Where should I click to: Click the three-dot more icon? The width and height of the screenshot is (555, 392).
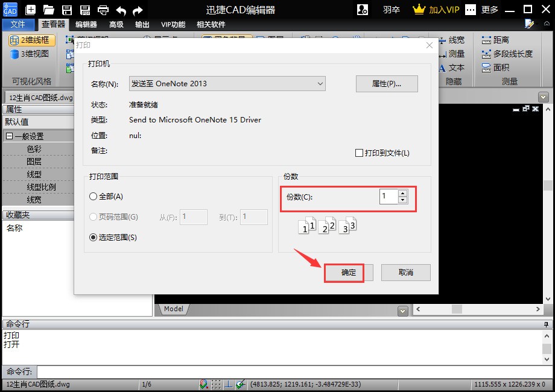coord(471,10)
